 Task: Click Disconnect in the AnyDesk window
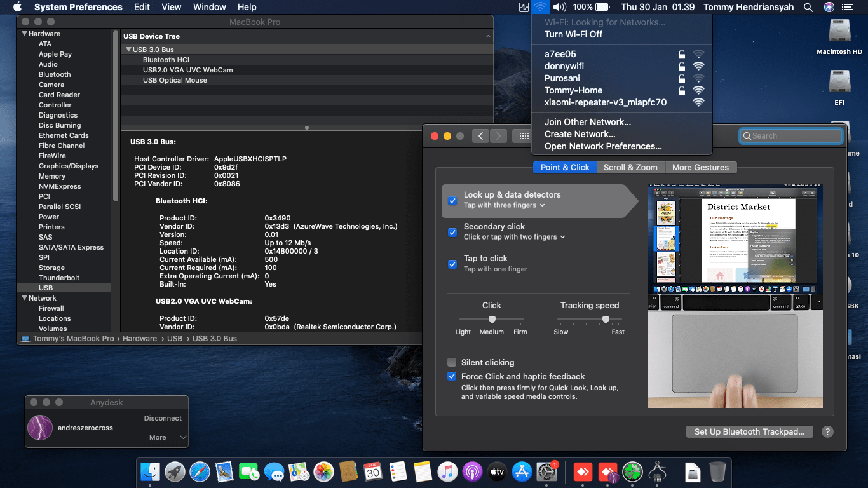coord(163,418)
